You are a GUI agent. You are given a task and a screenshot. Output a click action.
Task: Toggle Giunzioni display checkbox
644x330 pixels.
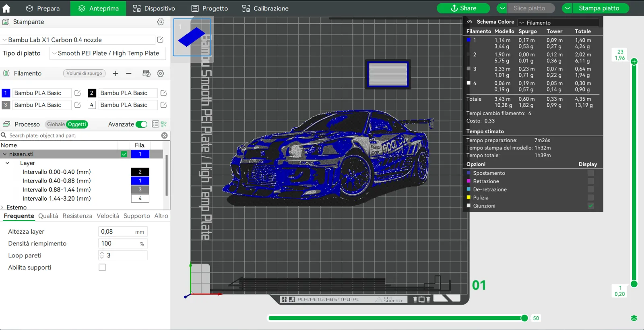coord(590,206)
